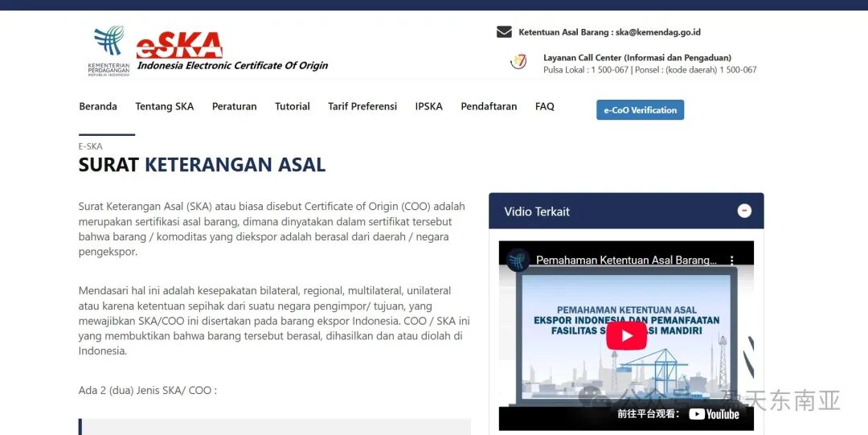Open the video title link
This screenshot has height=435, width=868.
point(626,260)
